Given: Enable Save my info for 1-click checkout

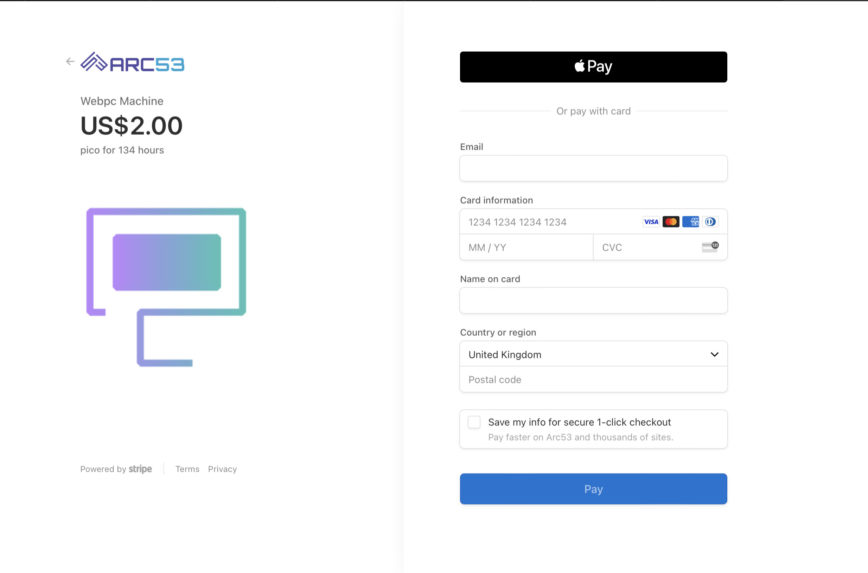Looking at the screenshot, I should [474, 422].
